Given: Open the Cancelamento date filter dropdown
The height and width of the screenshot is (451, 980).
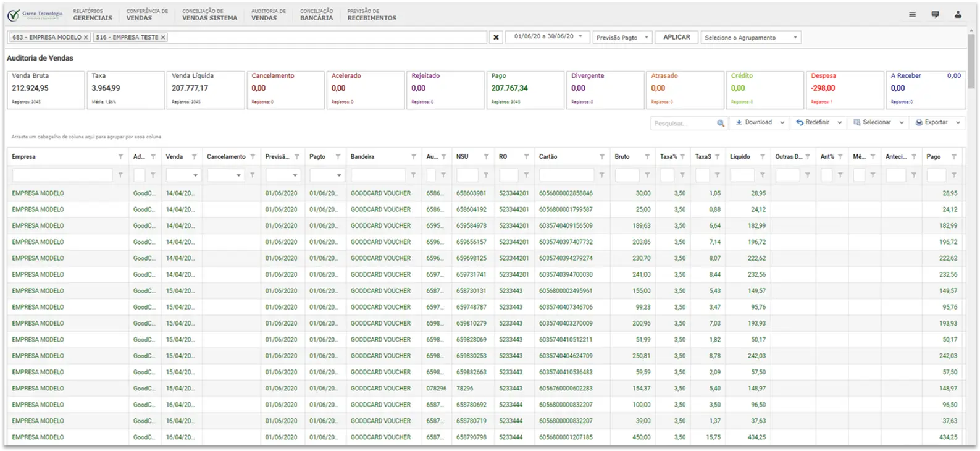Looking at the screenshot, I should tap(238, 175).
